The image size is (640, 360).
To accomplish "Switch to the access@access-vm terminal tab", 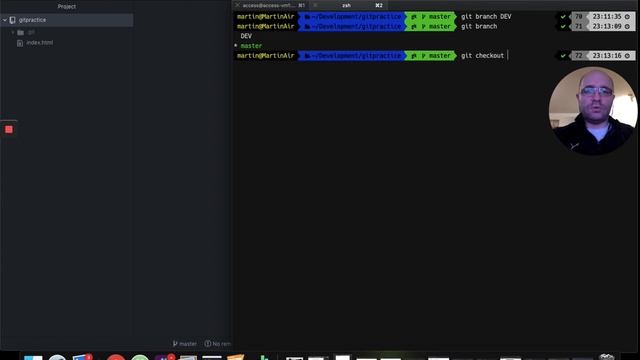I will point(269,5).
